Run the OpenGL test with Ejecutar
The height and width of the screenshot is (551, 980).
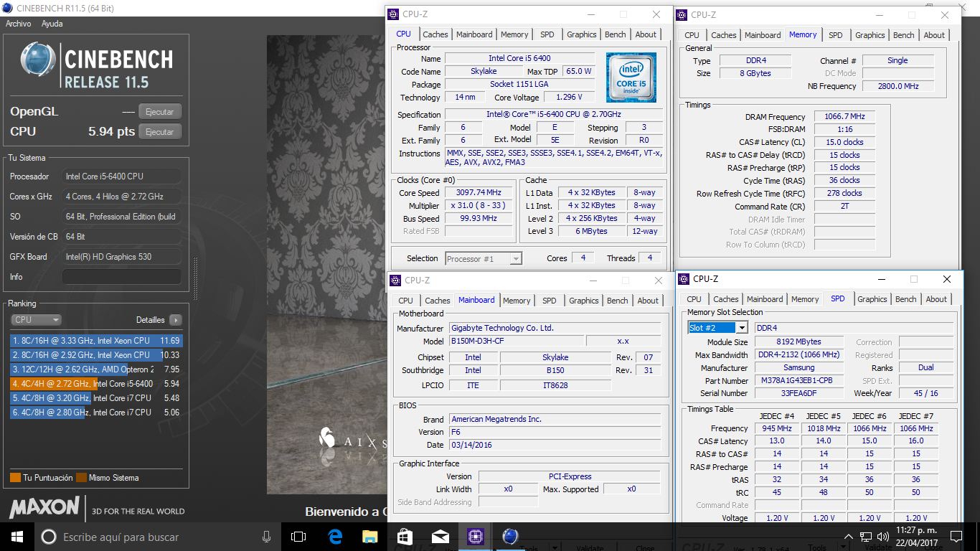pyautogui.click(x=160, y=112)
